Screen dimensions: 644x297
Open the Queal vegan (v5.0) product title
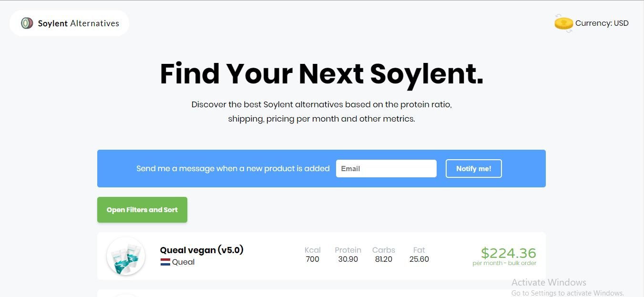[x=202, y=250]
